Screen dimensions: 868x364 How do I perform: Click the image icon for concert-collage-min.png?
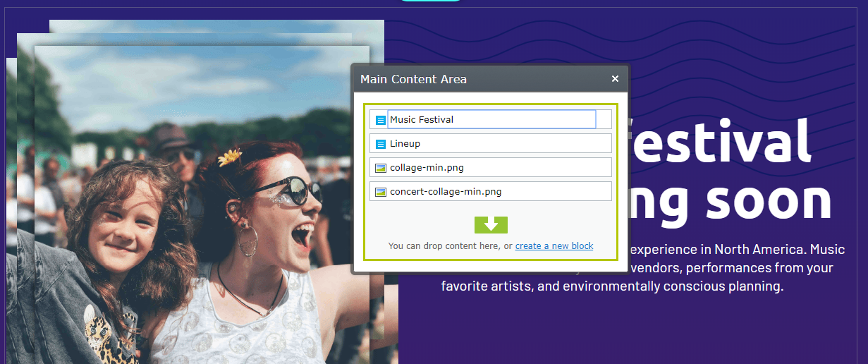tap(381, 192)
